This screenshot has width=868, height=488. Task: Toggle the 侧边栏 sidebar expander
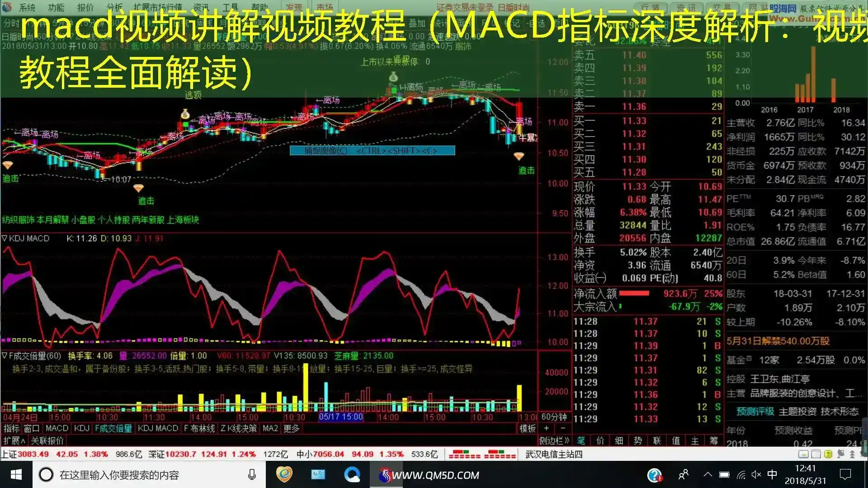point(554,440)
